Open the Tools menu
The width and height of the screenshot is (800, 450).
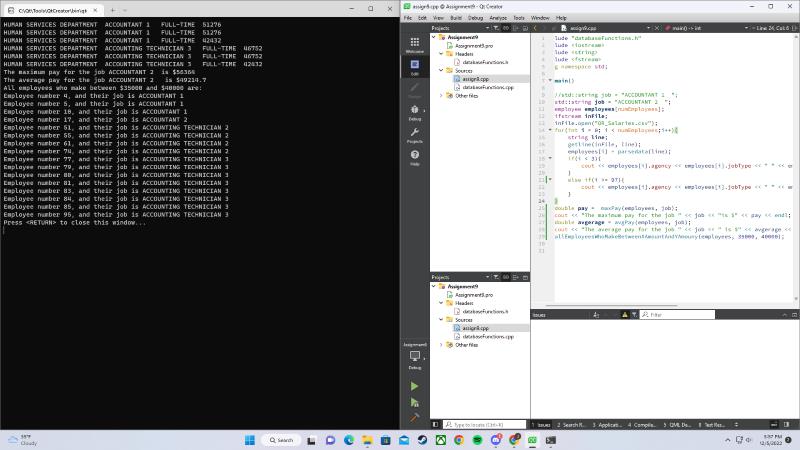click(519, 18)
